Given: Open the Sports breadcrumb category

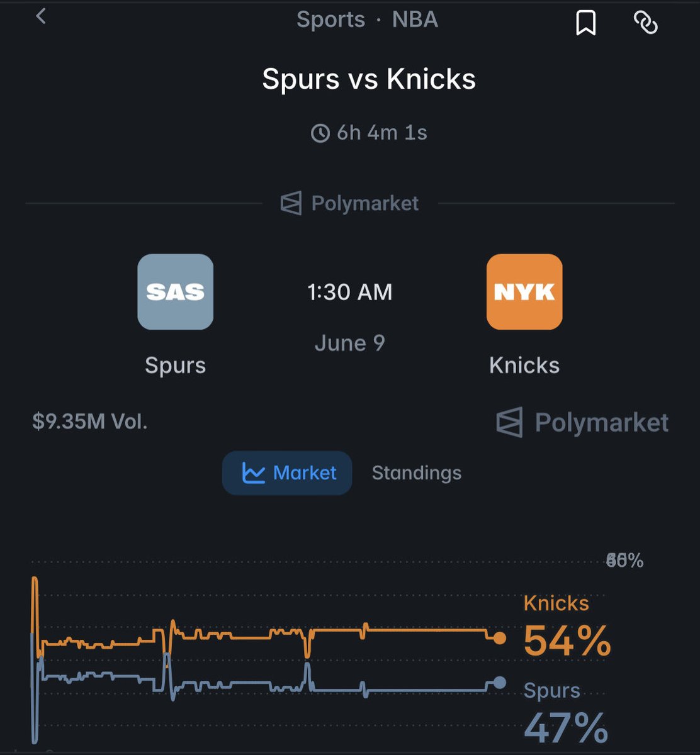Looking at the screenshot, I should point(331,20).
